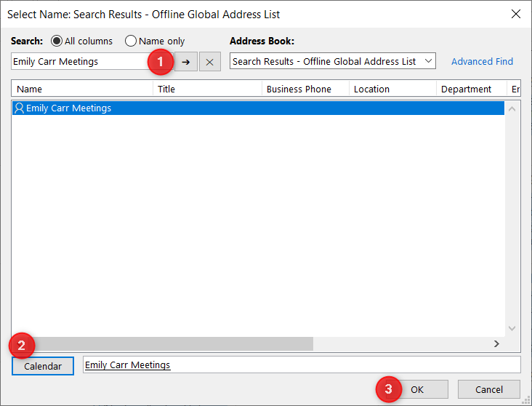The width and height of the screenshot is (532, 406).
Task: Click the contact icon beside Emily Carr Meetings
Action: [20, 108]
